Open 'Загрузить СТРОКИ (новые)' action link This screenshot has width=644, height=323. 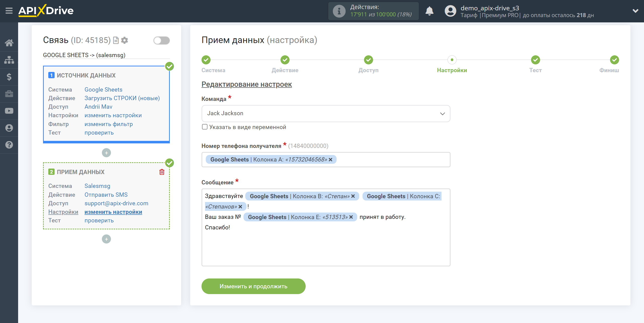(x=122, y=98)
